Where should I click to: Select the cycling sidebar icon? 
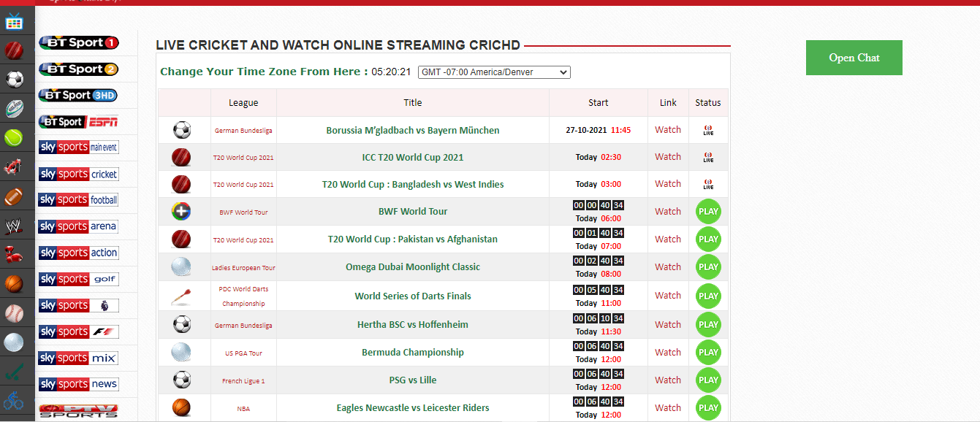15,400
